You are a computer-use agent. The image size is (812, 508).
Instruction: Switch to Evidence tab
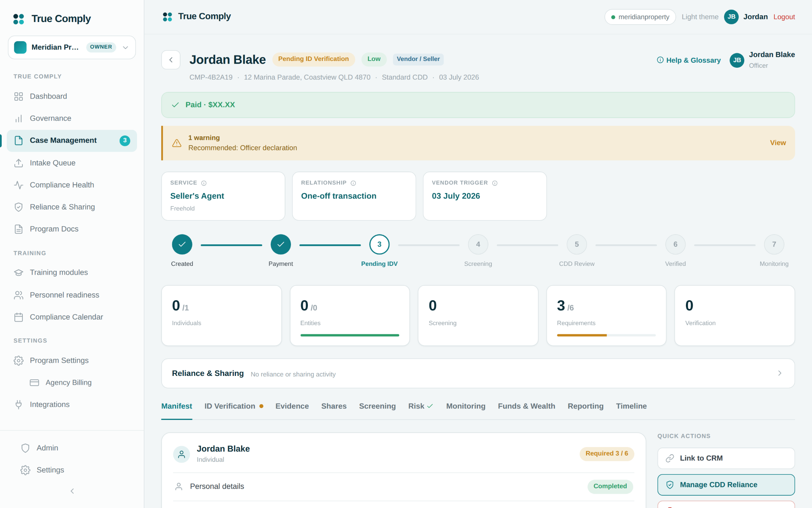tap(292, 406)
